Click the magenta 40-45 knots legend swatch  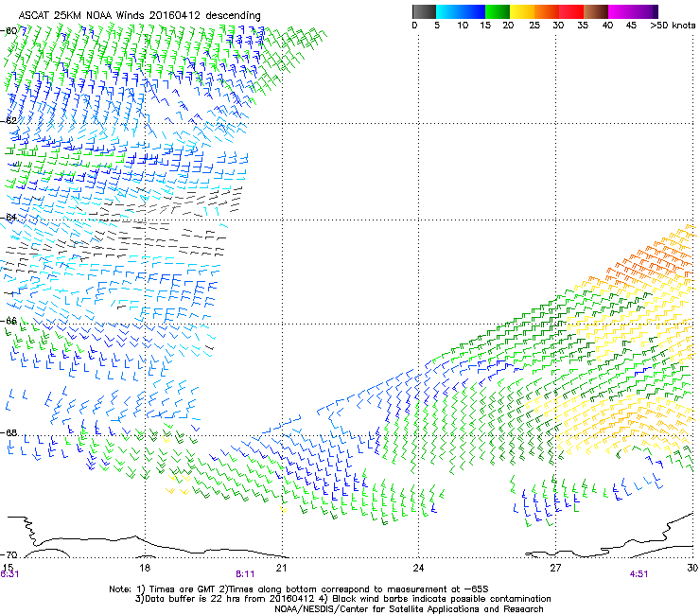[621, 11]
